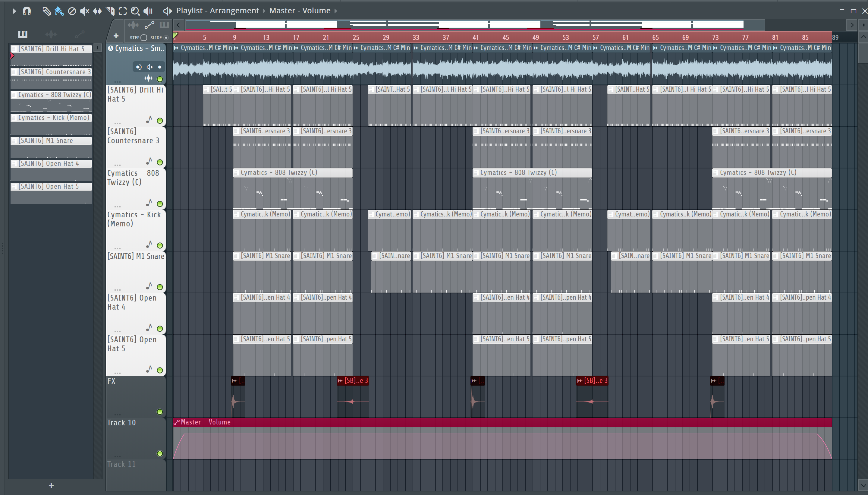Select the Playback scrub tool

(x=148, y=11)
